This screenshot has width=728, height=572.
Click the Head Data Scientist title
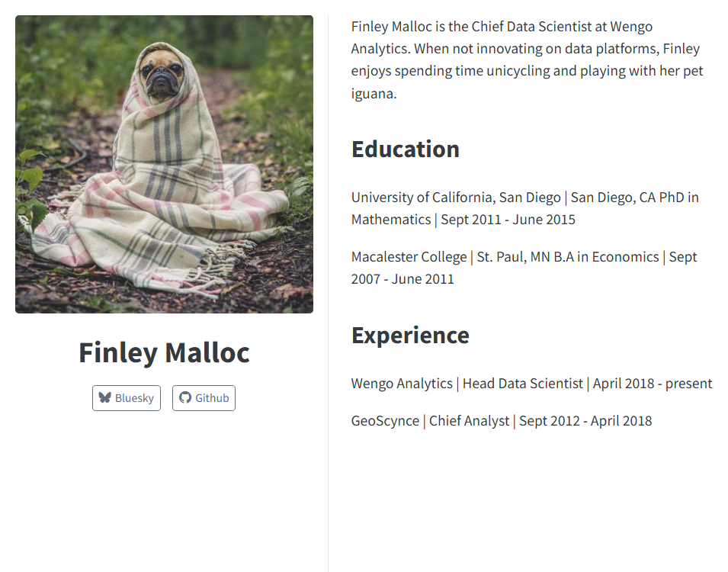[523, 383]
